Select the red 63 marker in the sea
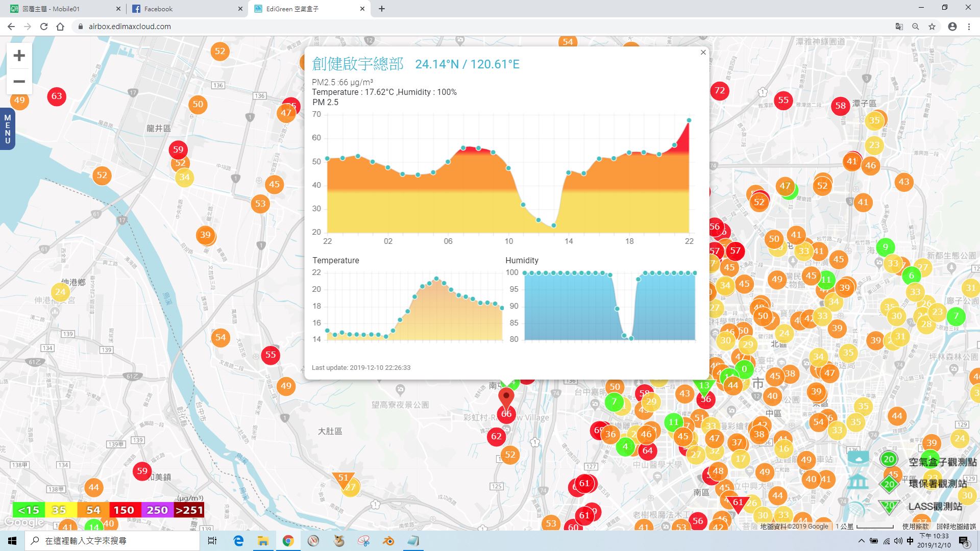Screen dimensions: 980x551 click(57, 96)
